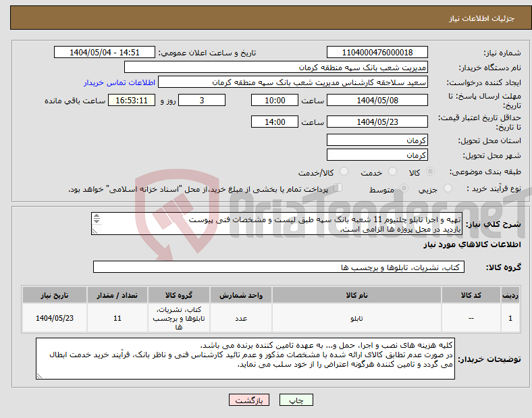Click the عدد unit cell
Image resolution: width=532 pixels, height=418 pixels.
tap(241, 318)
